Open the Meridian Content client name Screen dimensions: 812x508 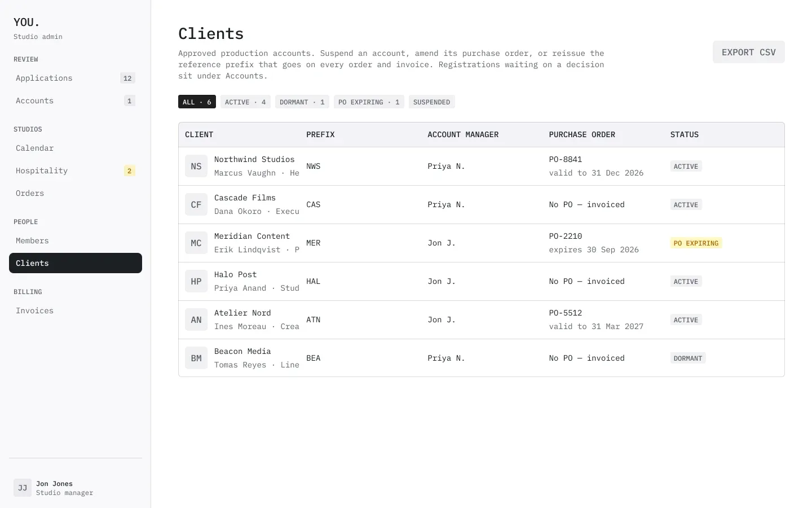click(252, 237)
